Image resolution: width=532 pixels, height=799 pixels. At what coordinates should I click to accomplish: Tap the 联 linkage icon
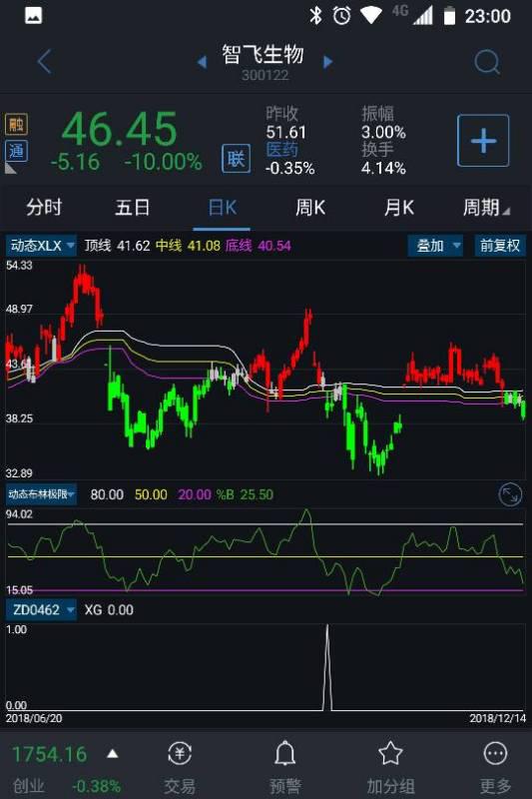pyautogui.click(x=236, y=159)
